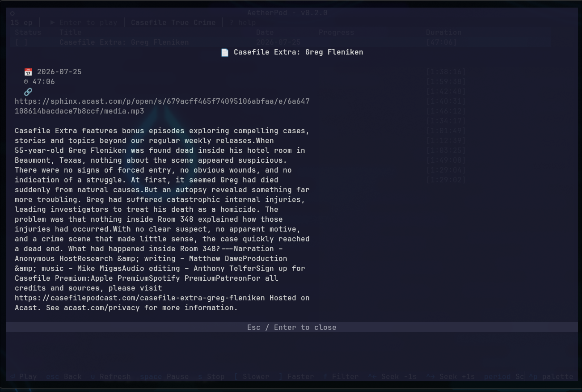The width and height of the screenshot is (582, 392).
Task: Dismiss dialog via 'Esc / Enter to close' bar
Action: tap(291, 327)
